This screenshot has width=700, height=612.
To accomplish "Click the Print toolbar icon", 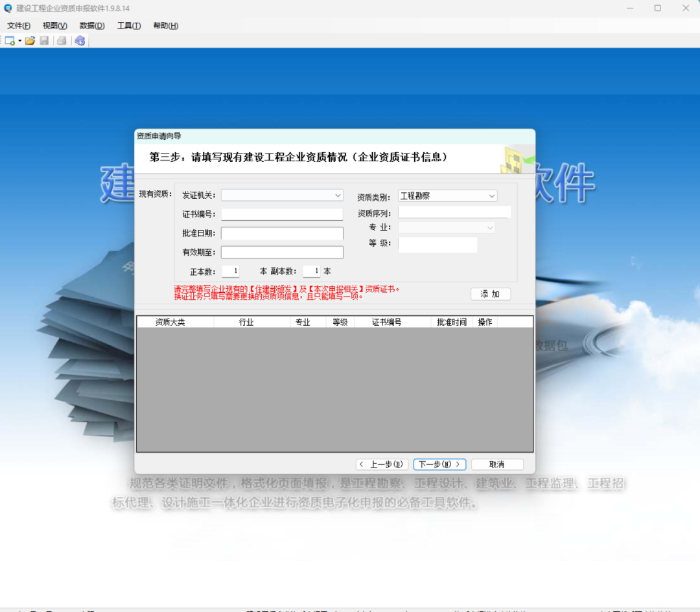I will click(x=62, y=41).
